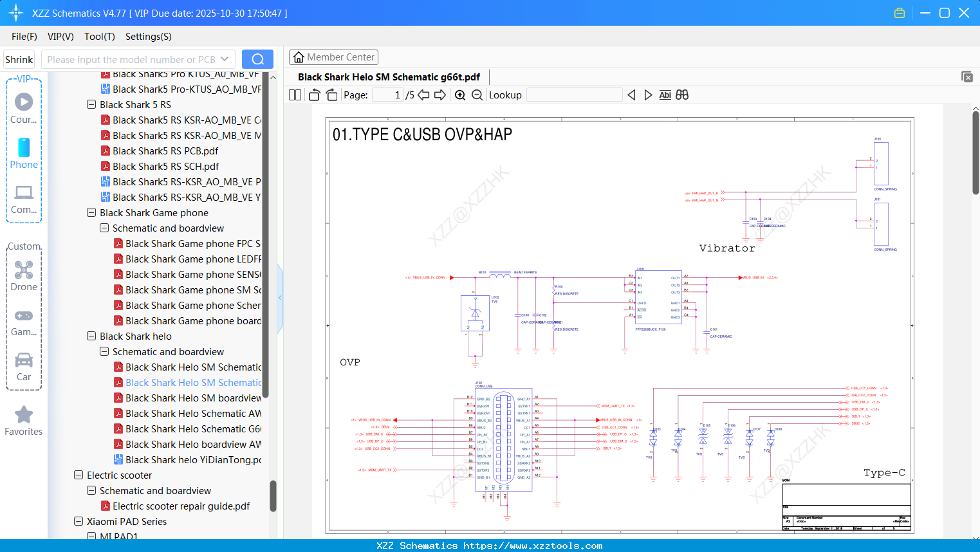Collapse the Black Shark helo folder
The width and height of the screenshot is (980, 552).
(x=91, y=336)
